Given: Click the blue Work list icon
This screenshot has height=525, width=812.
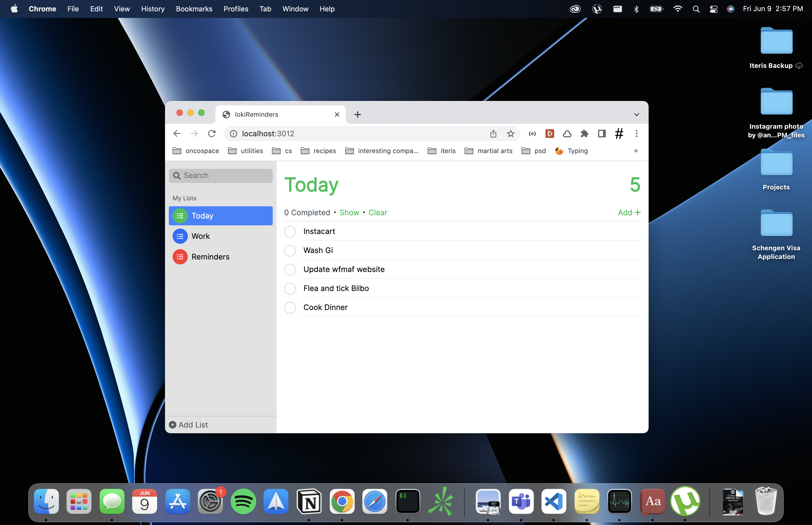Looking at the screenshot, I should tap(180, 236).
